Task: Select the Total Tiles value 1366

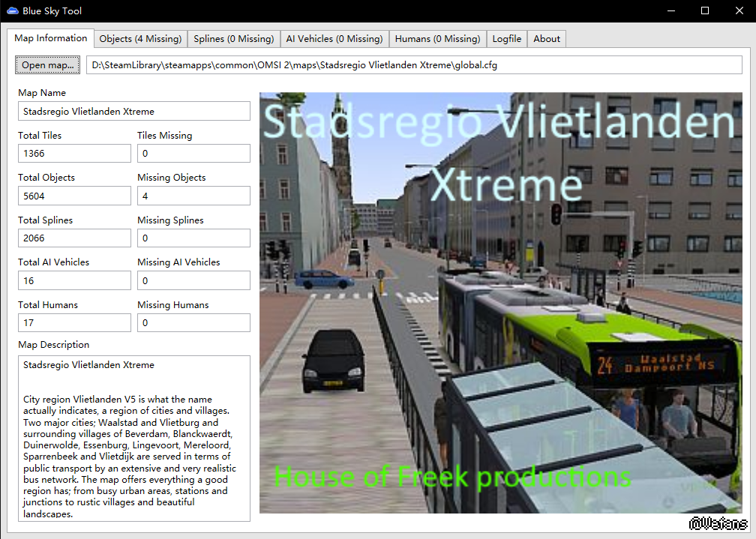Action: (74, 154)
